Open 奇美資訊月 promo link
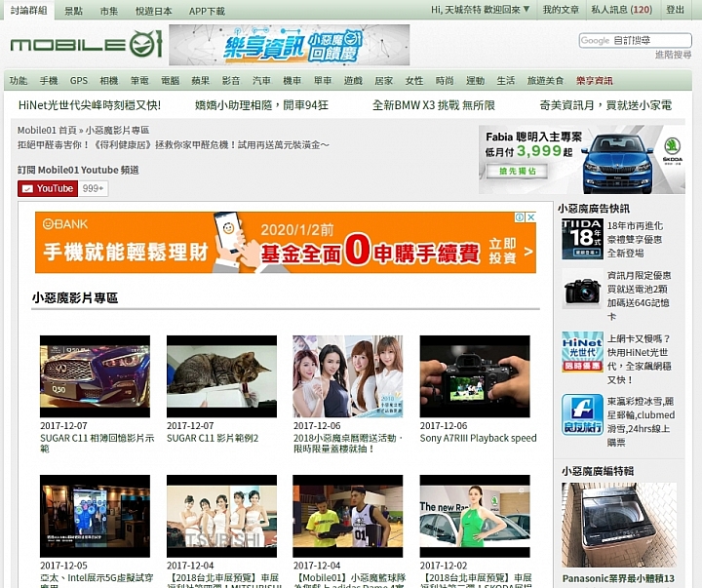 (605, 104)
